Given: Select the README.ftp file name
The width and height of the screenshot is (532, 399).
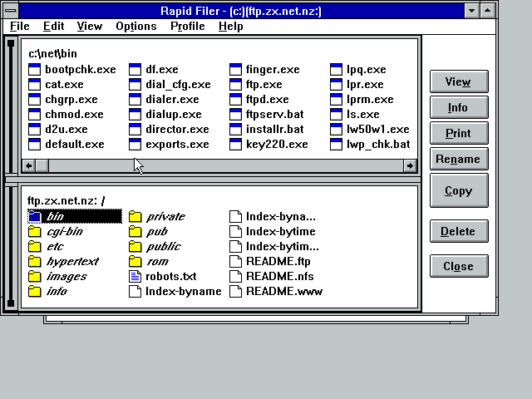Looking at the screenshot, I should [278, 261].
